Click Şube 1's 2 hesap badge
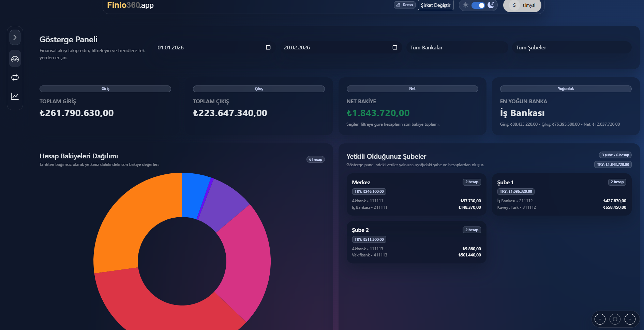Image resolution: width=644 pixels, height=330 pixels. tap(617, 182)
